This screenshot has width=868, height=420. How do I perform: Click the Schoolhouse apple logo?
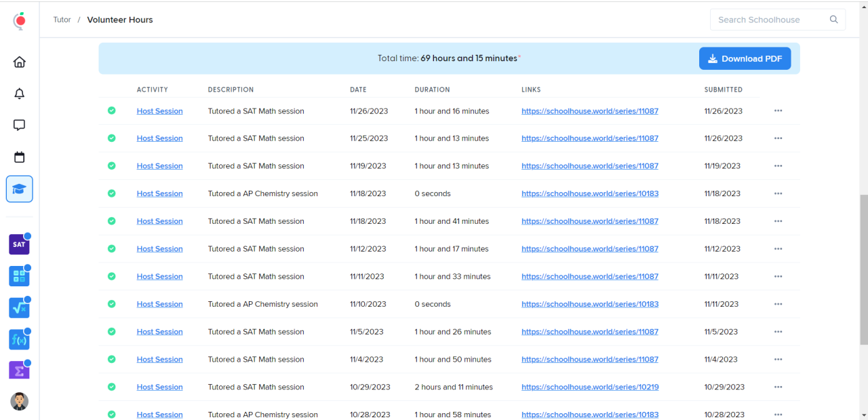point(20,21)
